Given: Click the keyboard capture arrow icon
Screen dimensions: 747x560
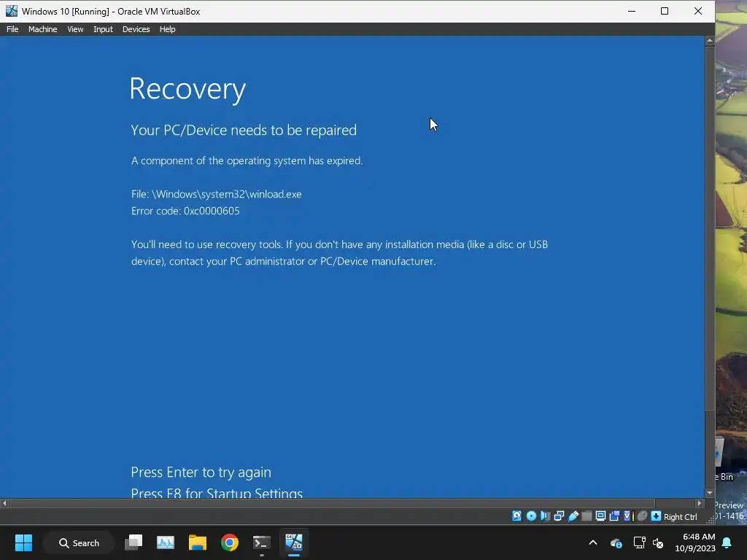Looking at the screenshot, I should coord(656,516).
